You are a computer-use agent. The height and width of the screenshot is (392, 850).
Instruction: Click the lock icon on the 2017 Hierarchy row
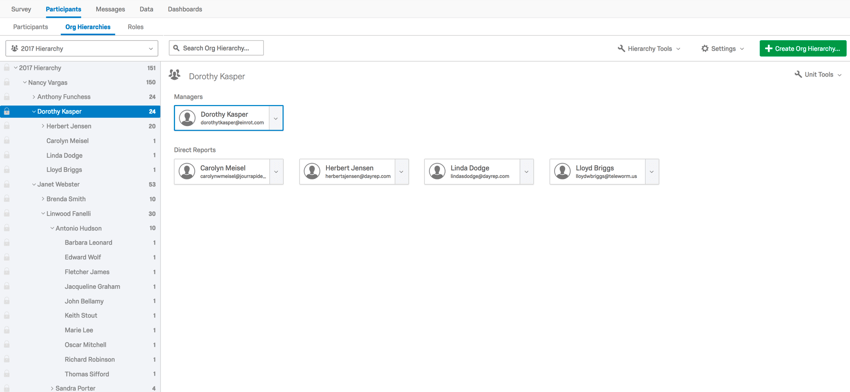tap(7, 68)
